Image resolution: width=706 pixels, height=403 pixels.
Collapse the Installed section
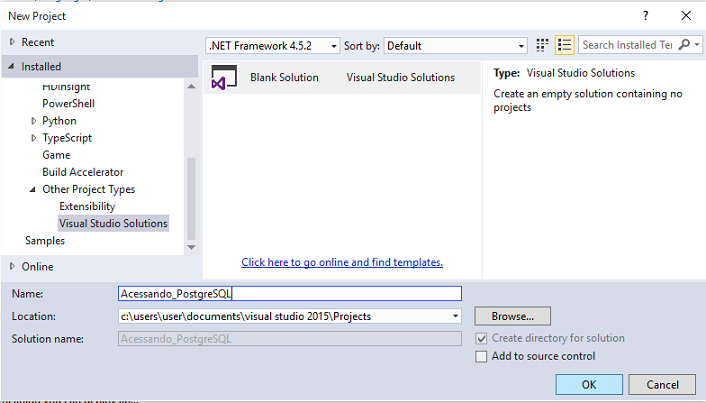pyautogui.click(x=11, y=66)
